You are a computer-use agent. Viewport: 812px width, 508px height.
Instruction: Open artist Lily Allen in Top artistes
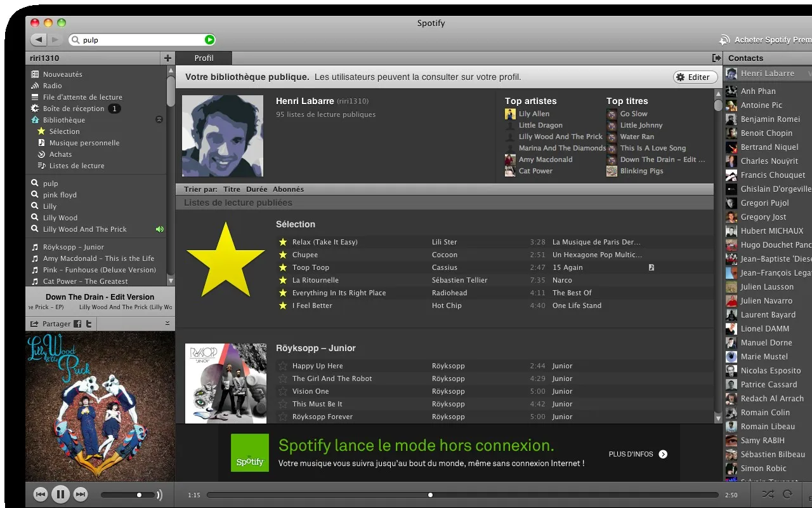[534, 114]
